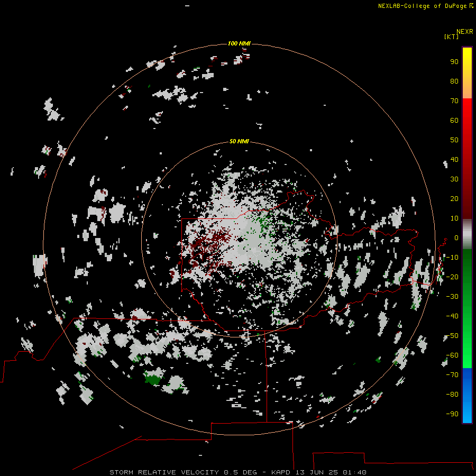Click the 100 NMI range ring label
Viewport: 476px width, 476px height.
(239, 43)
